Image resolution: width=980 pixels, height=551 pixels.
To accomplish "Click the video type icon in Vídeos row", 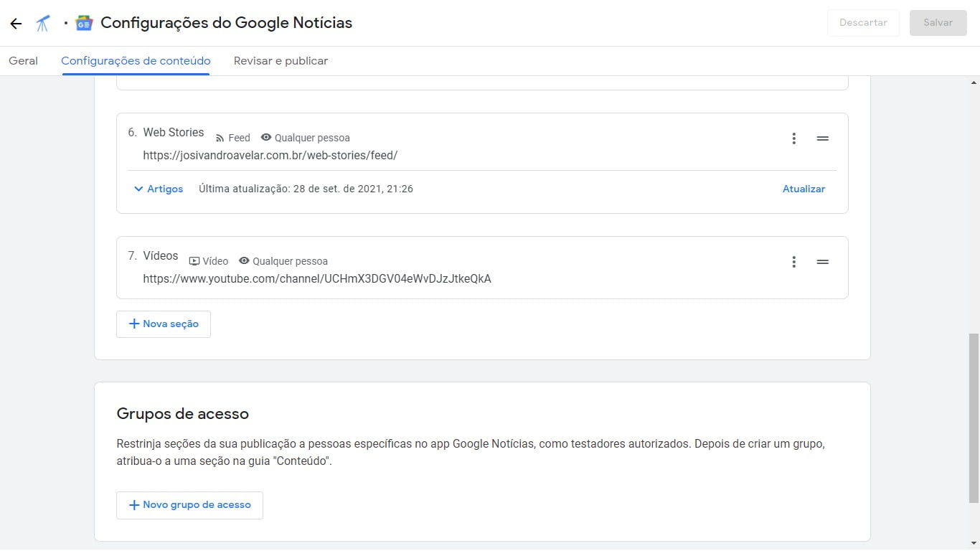I will 194,261.
